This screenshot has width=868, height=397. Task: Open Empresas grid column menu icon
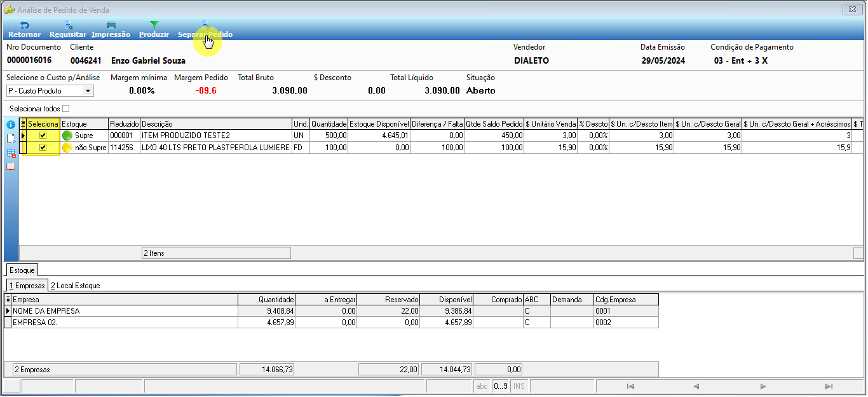click(x=8, y=300)
